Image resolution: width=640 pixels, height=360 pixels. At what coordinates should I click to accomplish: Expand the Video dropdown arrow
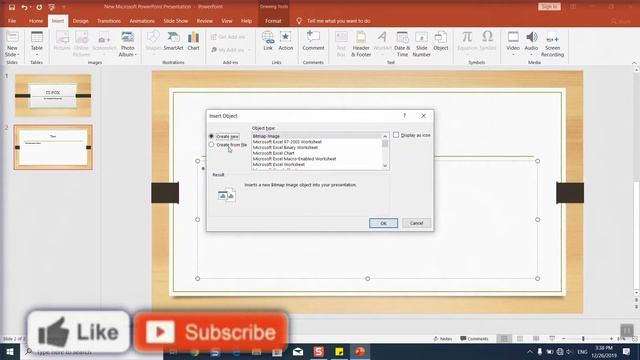click(x=513, y=55)
